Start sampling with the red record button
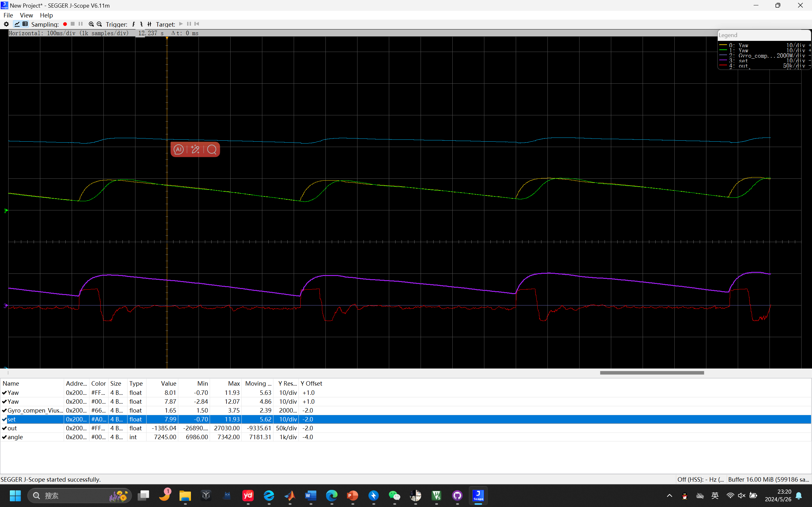 coord(65,24)
